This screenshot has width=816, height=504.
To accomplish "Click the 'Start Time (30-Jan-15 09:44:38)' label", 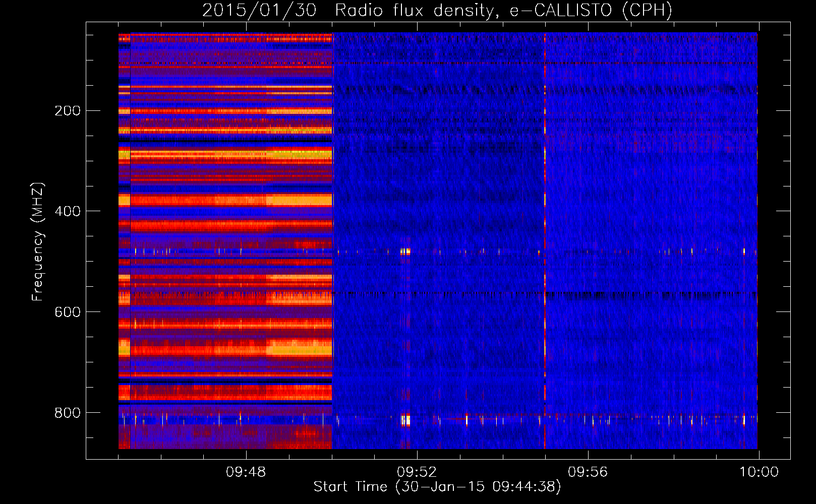I will (x=437, y=487).
